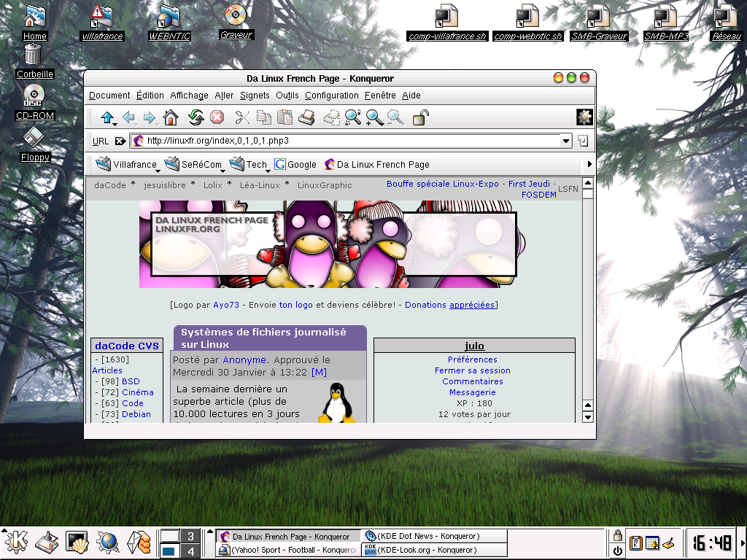747x560 pixels.
Task: Open the Signets menu
Action: [255, 96]
